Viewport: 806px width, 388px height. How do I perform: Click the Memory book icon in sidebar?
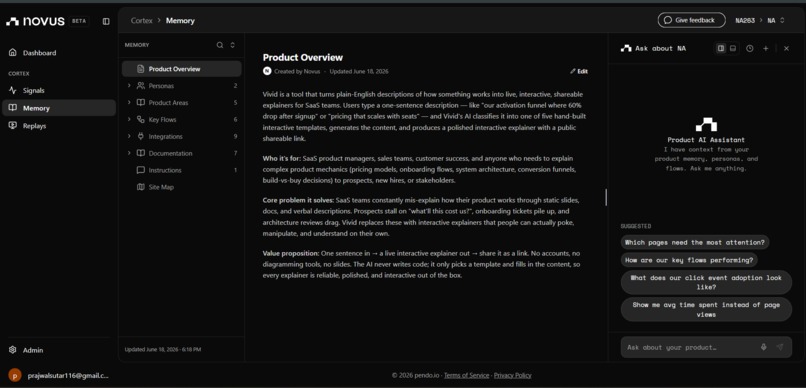click(13, 108)
